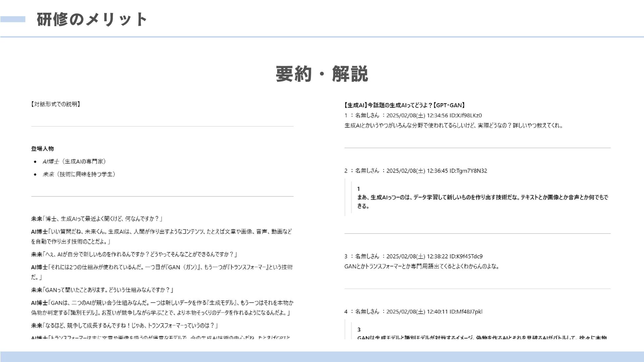Click the quoted reply まあ、生成AIっつーのは
The height and width of the screenshot is (362, 644).
483,202
